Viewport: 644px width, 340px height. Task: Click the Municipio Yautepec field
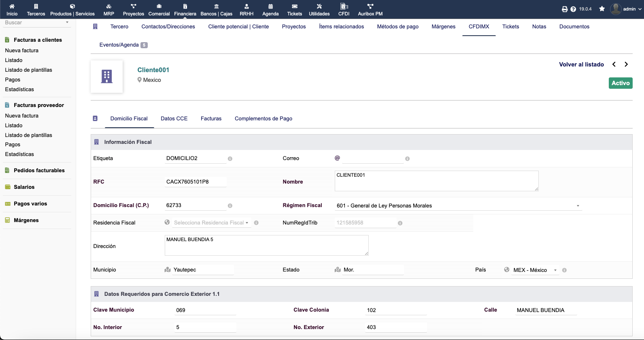point(203,270)
